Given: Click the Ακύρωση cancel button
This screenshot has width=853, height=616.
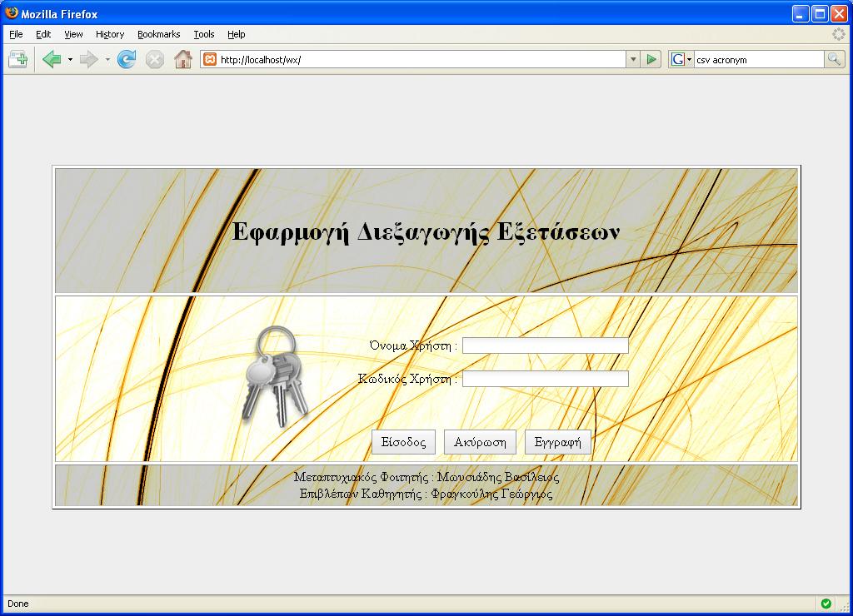Looking at the screenshot, I should point(481,442).
